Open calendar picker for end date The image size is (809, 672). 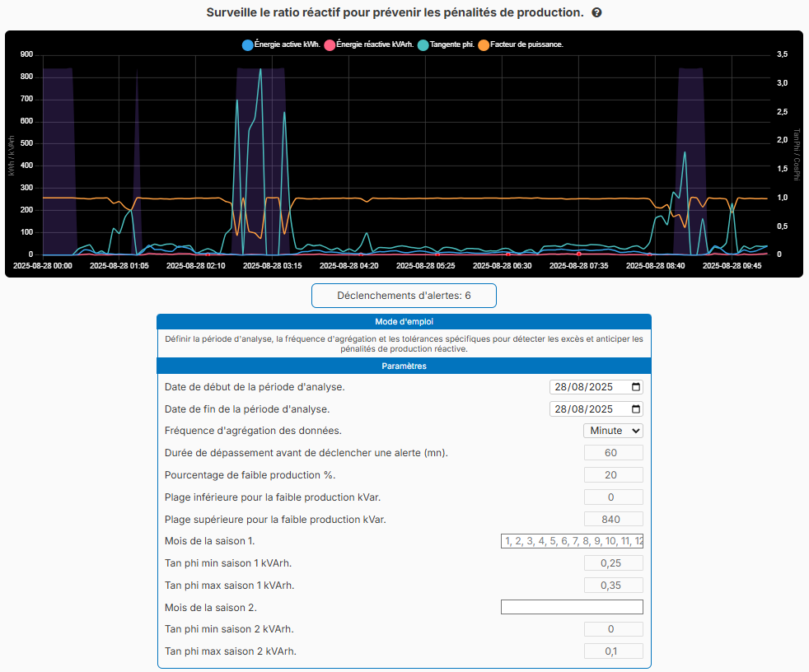(x=636, y=409)
